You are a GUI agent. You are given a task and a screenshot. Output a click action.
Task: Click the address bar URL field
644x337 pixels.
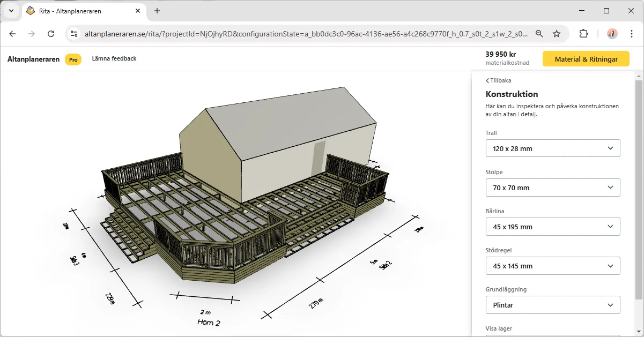(306, 34)
